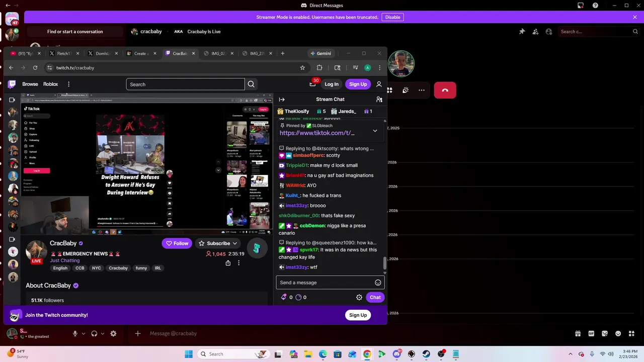
Task: Focus the Send a message chat box
Action: click(x=330, y=283)
